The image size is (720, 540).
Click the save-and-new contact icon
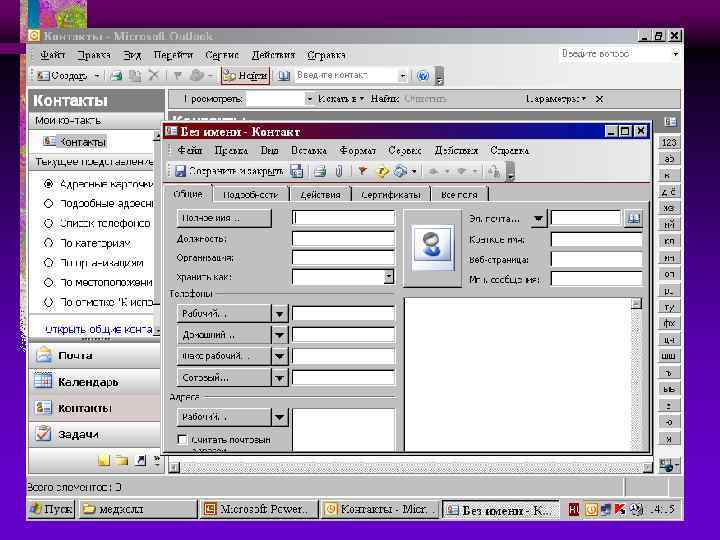tap(297, 171)
